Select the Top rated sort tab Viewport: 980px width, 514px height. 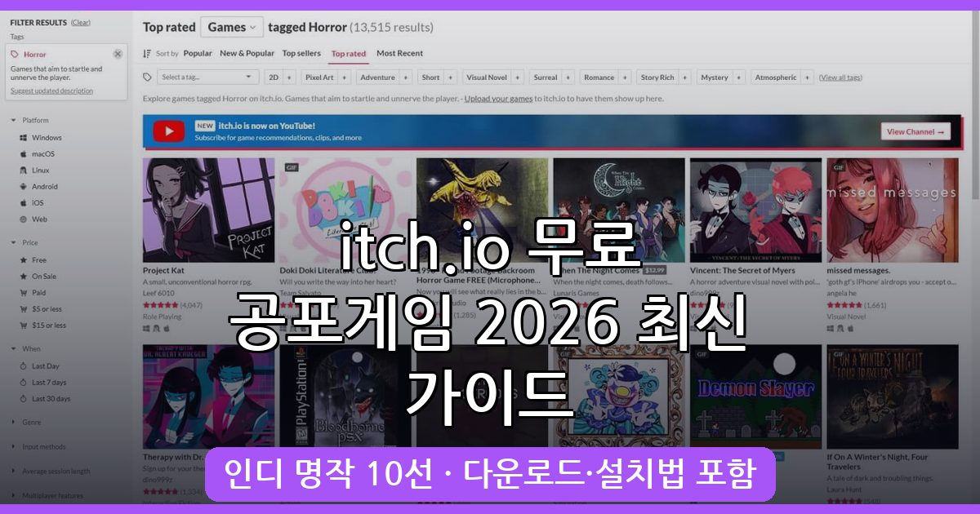(349, 54)
